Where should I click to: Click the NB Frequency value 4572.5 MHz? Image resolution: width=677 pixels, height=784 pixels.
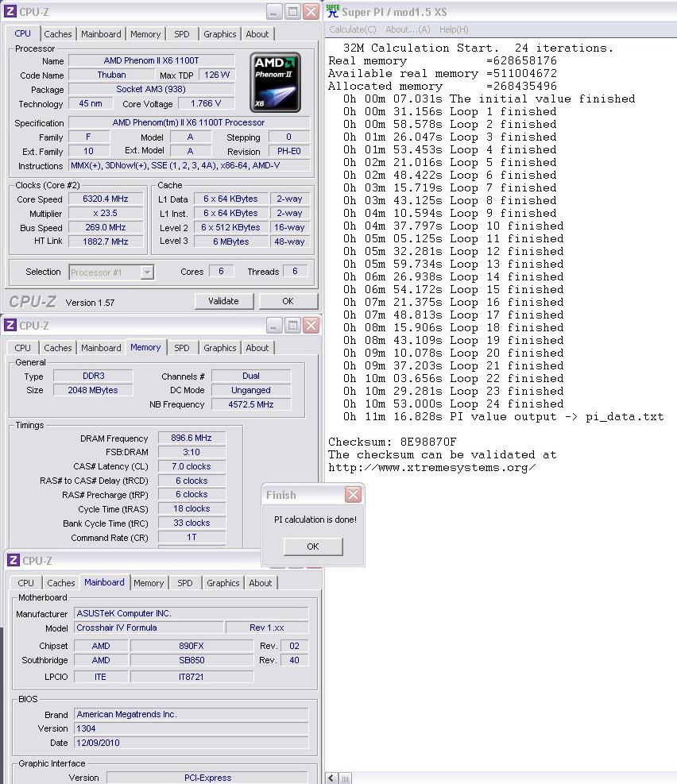pyautogui.click(x=251, y=404)
